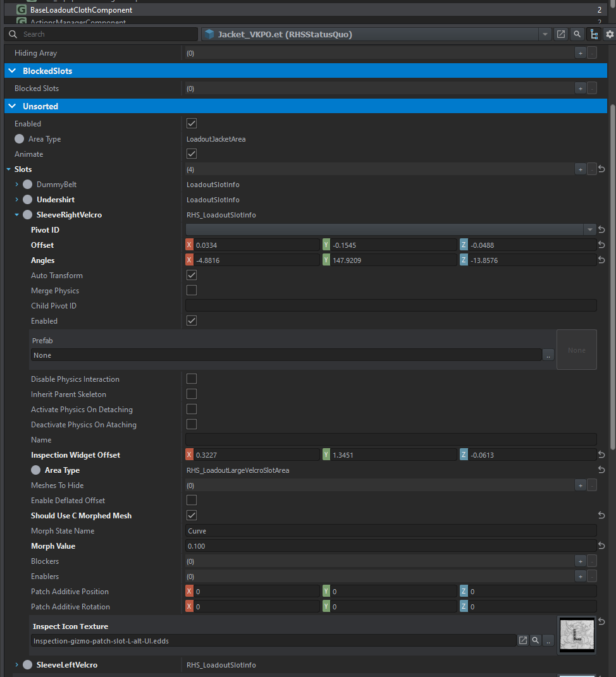Viewport: 616px width, 677px height.
Task: Browse for Prefab with the '..' button
Action: [548, 355]
